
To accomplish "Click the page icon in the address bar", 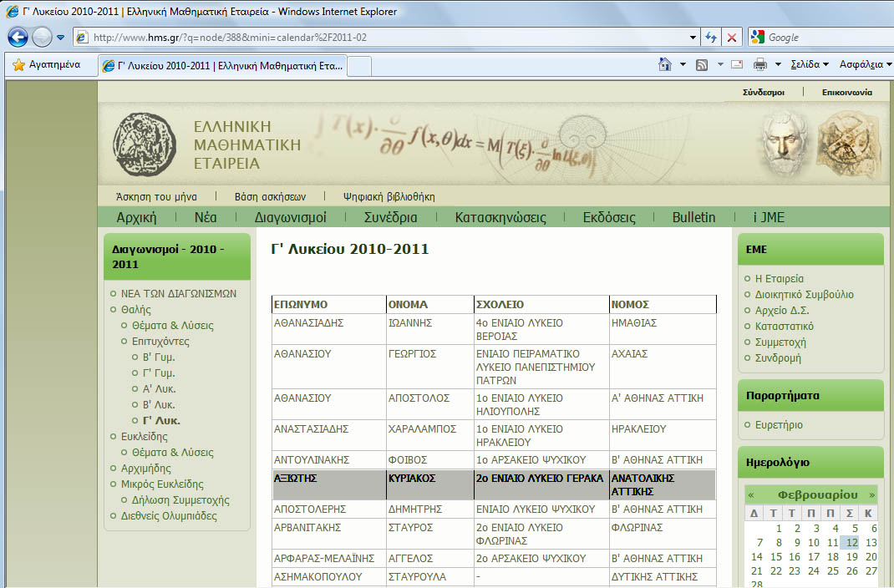I will coord(82,38).
